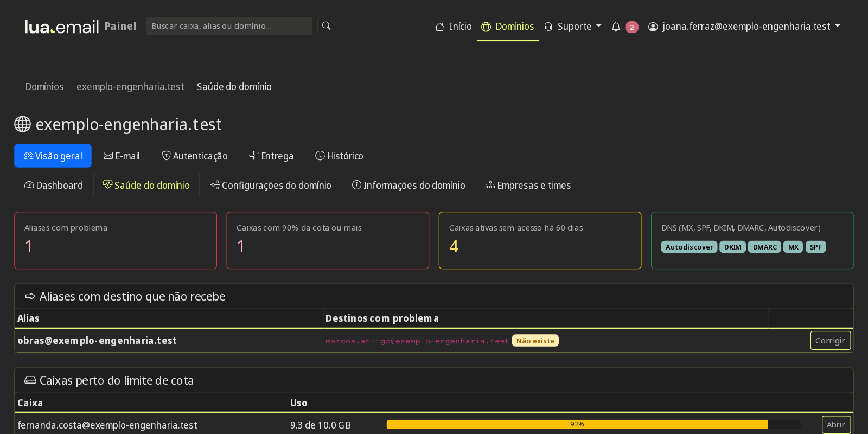Switch to the E-mail tab

(122, 156)
